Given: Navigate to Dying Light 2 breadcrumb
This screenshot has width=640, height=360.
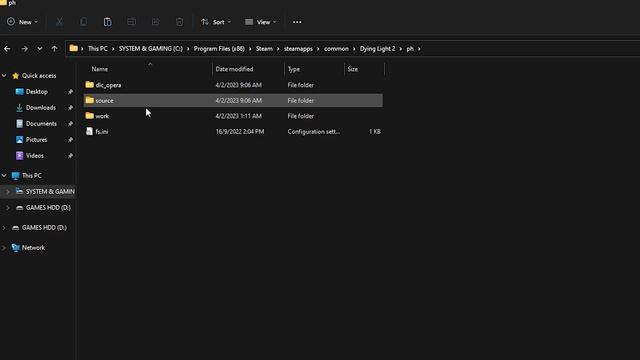Looking at the screenshot, I should (x=378, y=49).
